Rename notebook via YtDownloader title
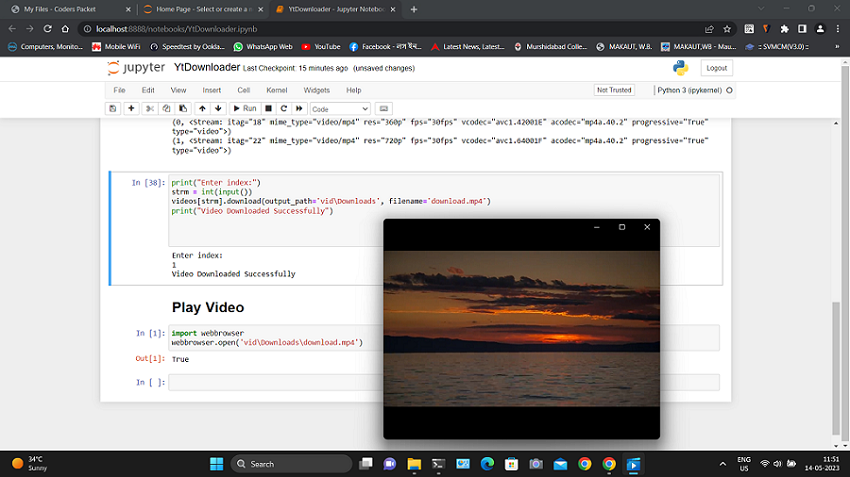The width and height of the screenshot is (850, 477). (207, 67)
